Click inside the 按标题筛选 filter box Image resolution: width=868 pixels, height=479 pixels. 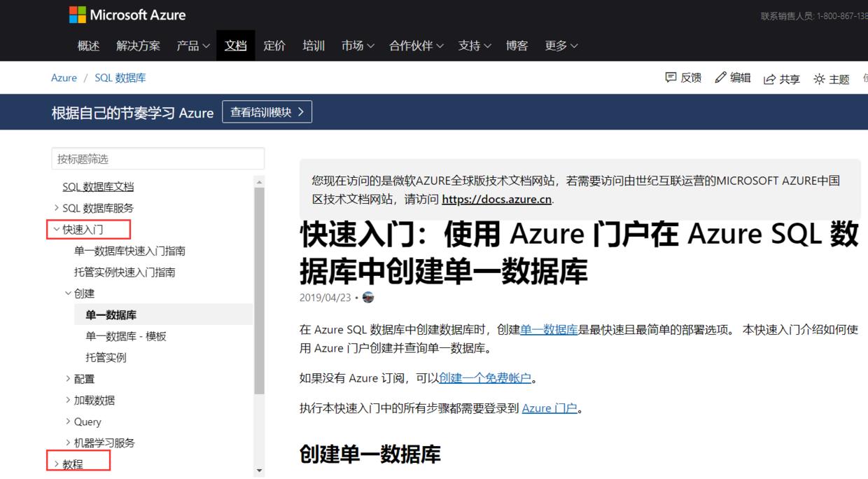click(x=157, y=158)
